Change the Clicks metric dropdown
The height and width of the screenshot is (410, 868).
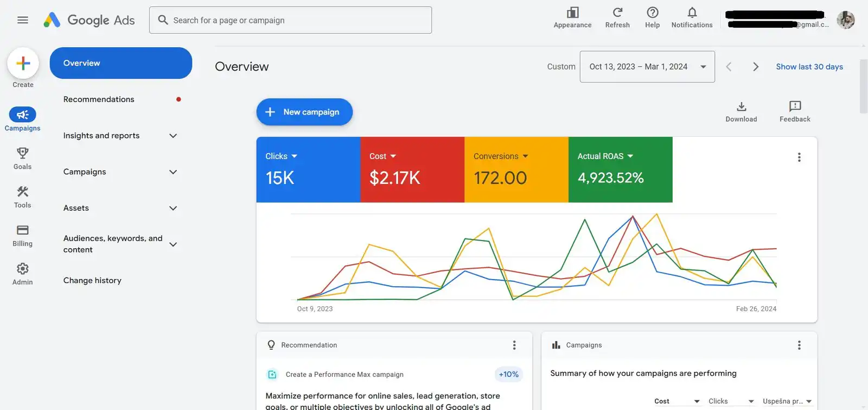pyautogui.click(x=282, y=156)
